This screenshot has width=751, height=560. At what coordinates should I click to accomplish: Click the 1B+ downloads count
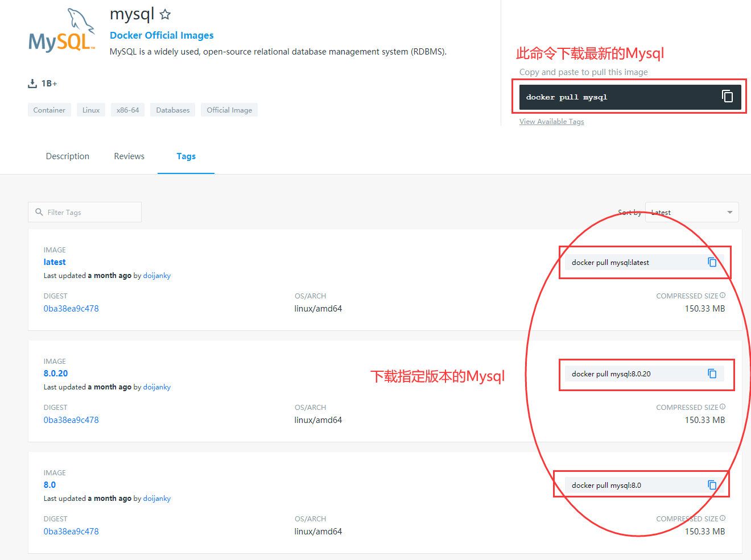tap(49, 84)
